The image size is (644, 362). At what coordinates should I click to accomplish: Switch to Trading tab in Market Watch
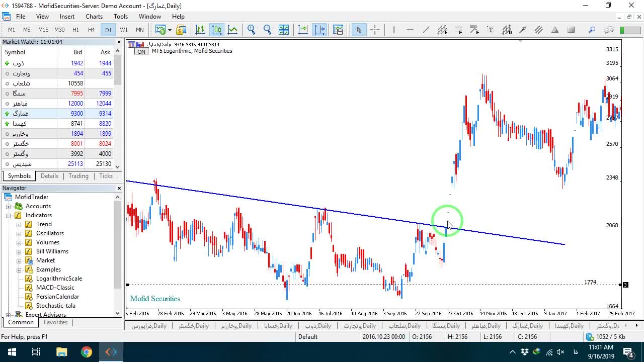point(78,176)
